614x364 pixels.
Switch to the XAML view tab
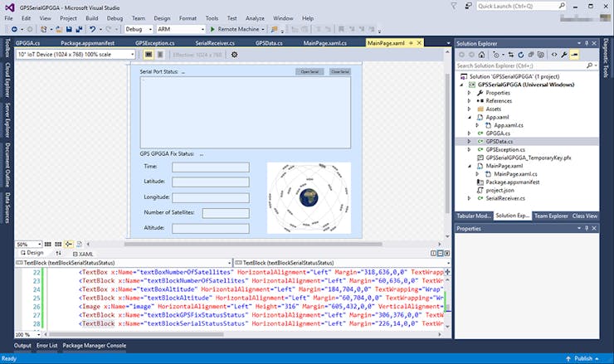click(83, 254)
